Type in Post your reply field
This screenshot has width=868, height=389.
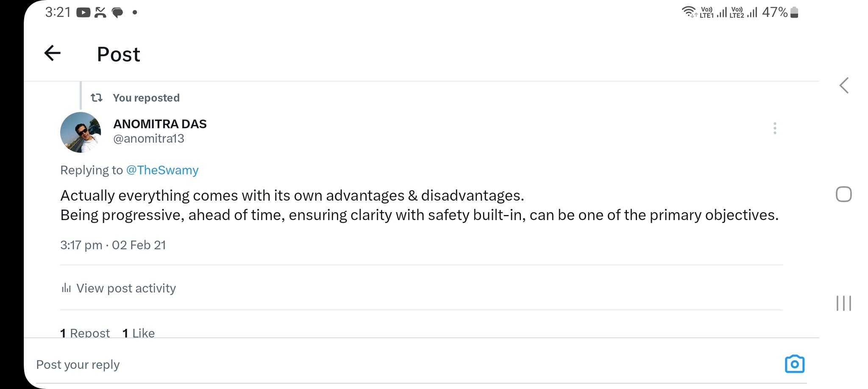[x=381, y=364]
